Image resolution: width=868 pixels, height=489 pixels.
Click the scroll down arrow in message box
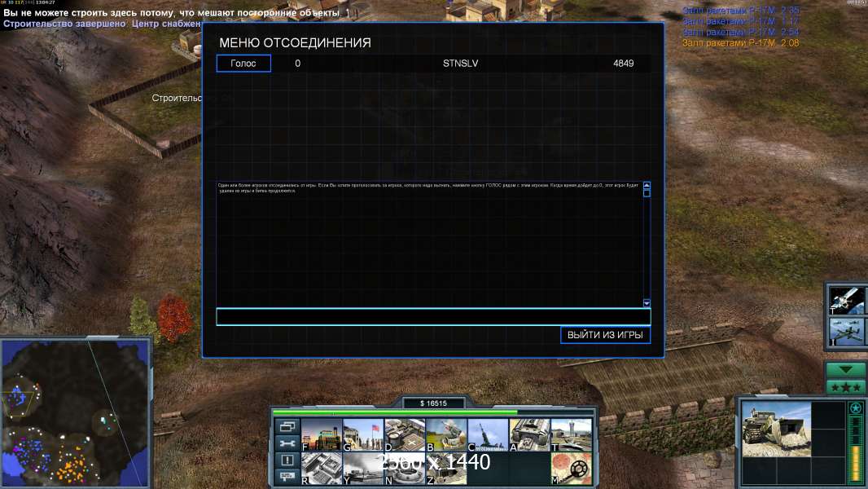pyautogui.click(x=647, y=303)
